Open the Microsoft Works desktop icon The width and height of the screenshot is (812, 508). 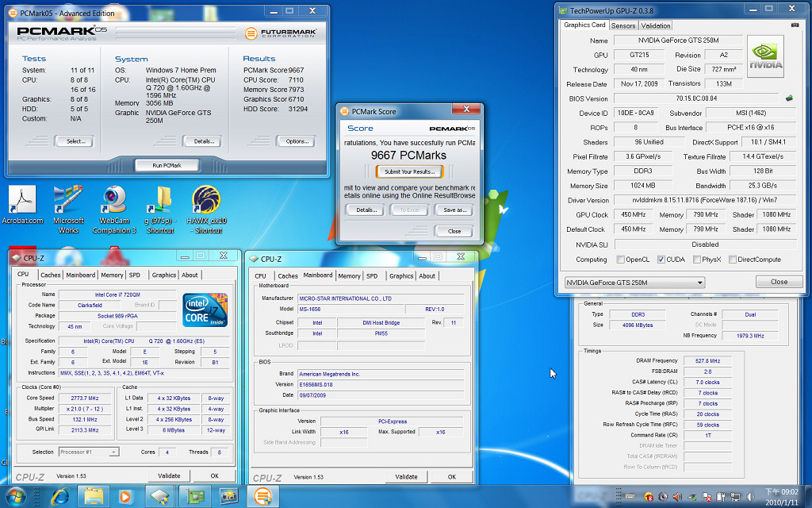coord(68,209)
